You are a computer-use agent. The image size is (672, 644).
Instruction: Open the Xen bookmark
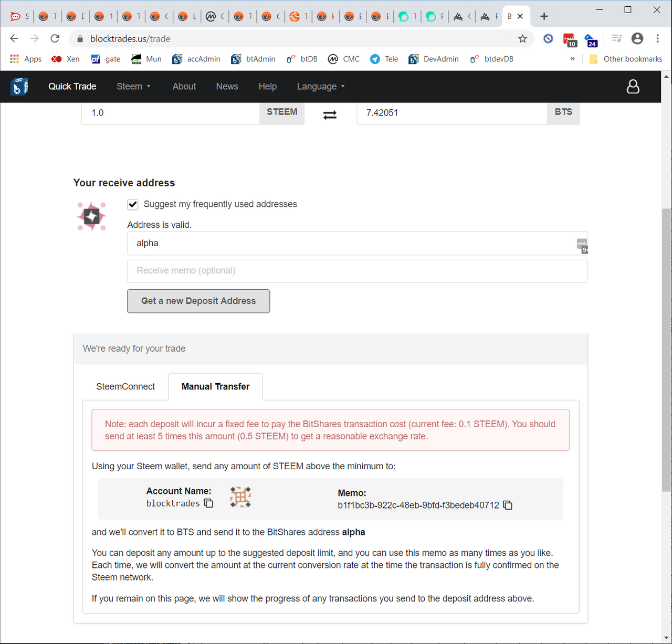tap(66, 59)
